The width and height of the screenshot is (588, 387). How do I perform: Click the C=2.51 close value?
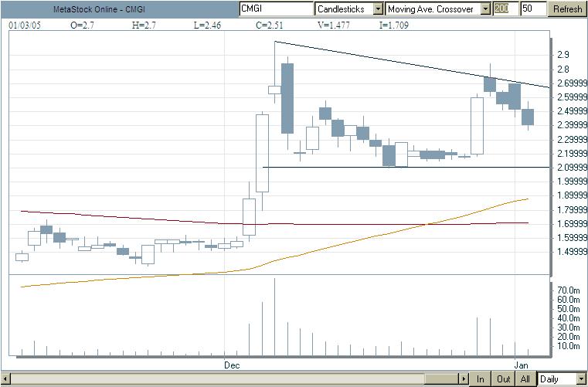(269, 25)
